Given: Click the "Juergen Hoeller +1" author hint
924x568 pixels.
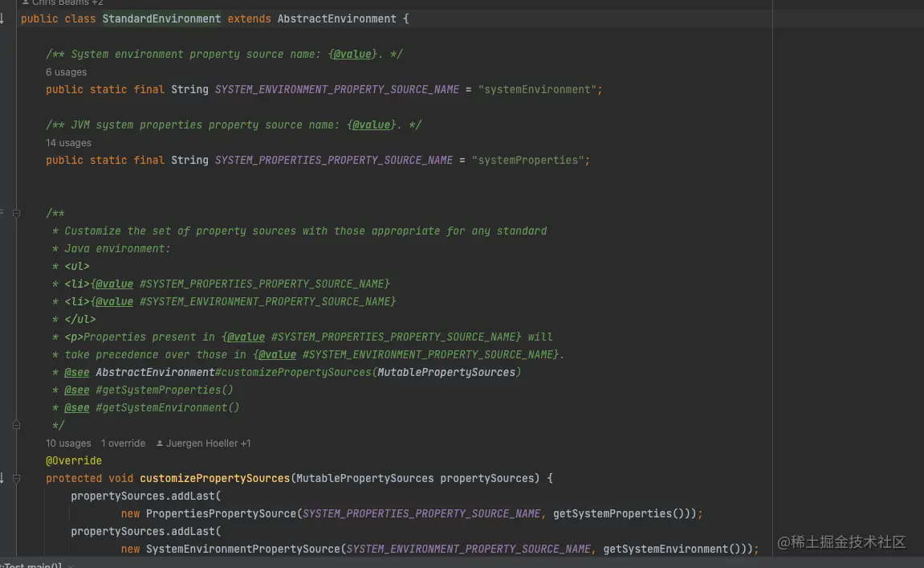Looking at the screenshot, I should coord(203,443).
